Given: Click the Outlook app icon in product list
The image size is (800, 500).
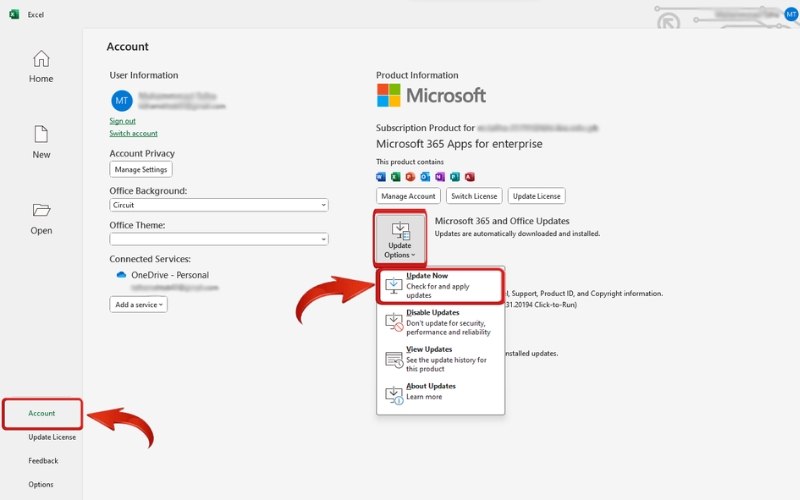Looking at the screenshot, I should (425, 177).
